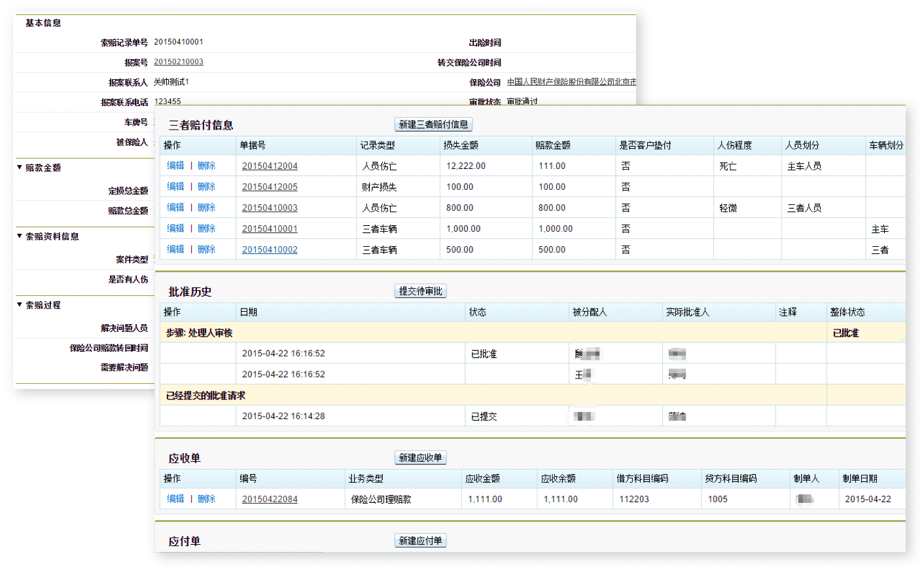Collapse the 赔款金额 section

point(20,168)
